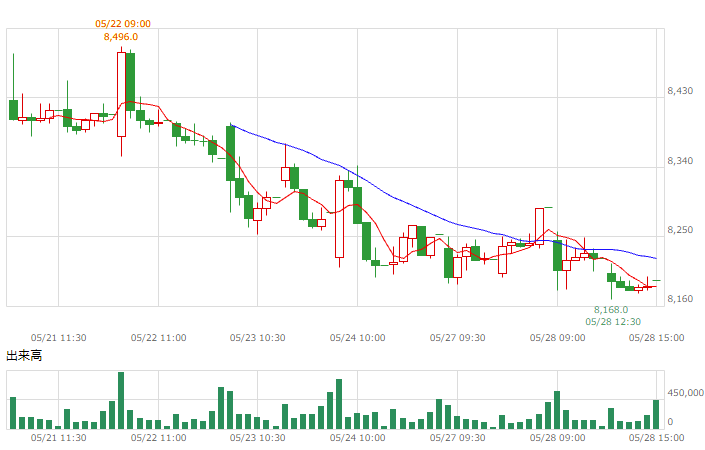This screenshot has width=705, height=450.
Task: Click the 0 volume axis label
Action: coord(670,422)
